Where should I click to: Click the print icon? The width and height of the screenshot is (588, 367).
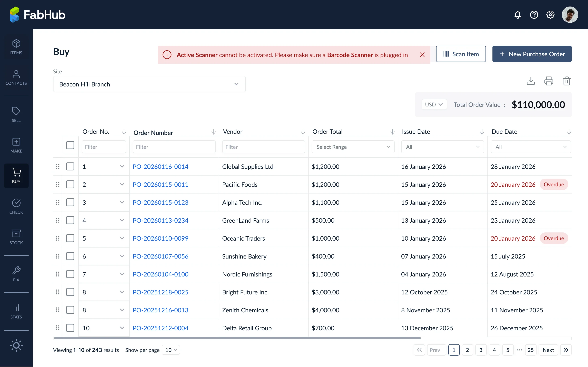(549, 81)
